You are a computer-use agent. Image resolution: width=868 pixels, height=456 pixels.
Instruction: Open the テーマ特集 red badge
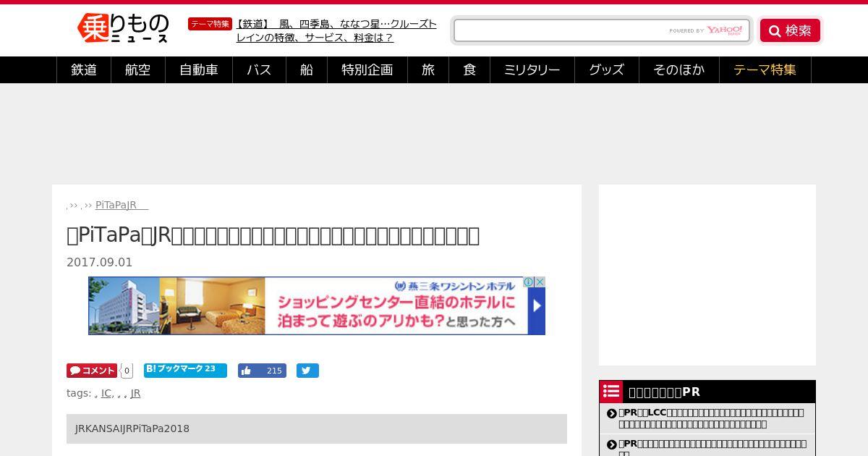(x=210, y=24)
